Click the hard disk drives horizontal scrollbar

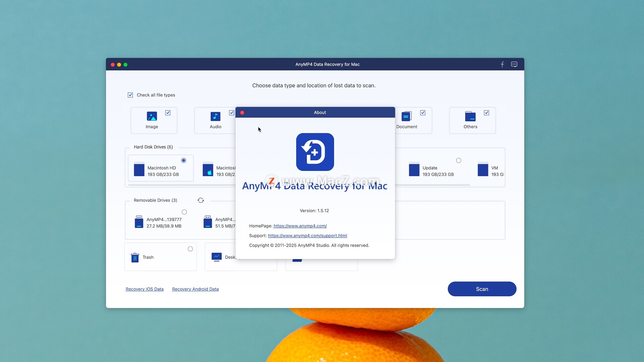point(299,185)
